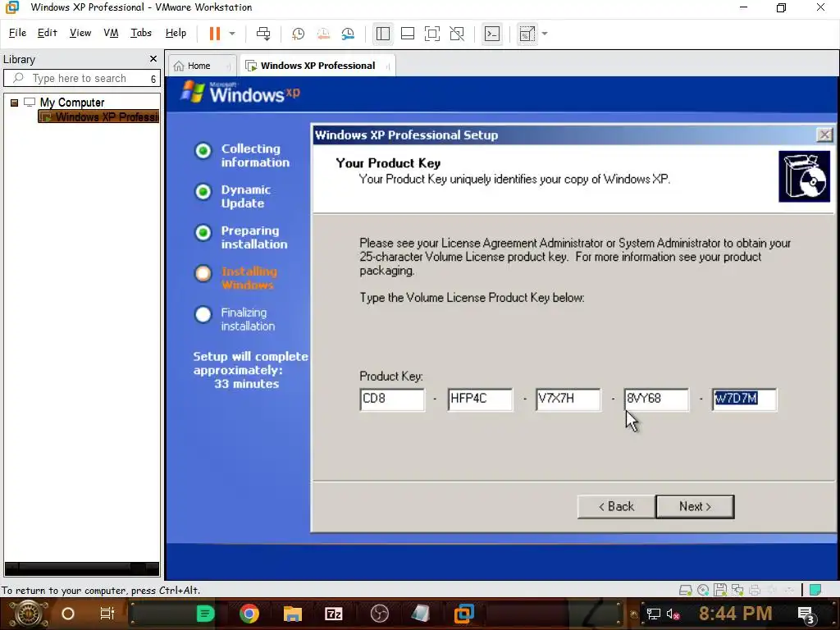Toggle Unity mode icon
Viewport: 840px width, 630px height.
coord(457,34)
